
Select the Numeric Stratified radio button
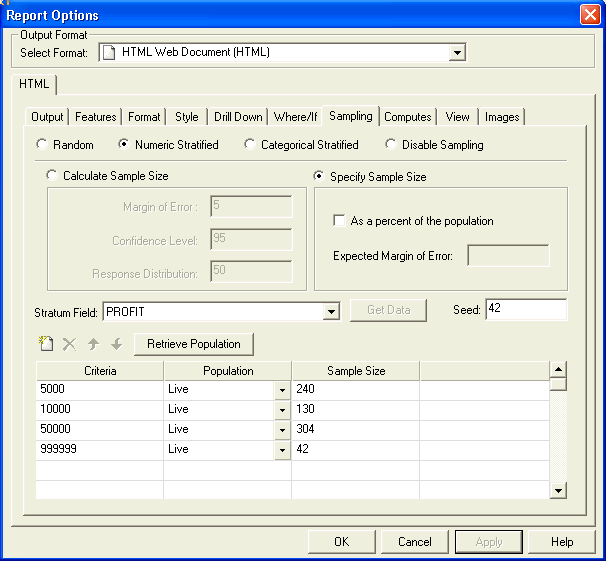click(x=123, y=144)
